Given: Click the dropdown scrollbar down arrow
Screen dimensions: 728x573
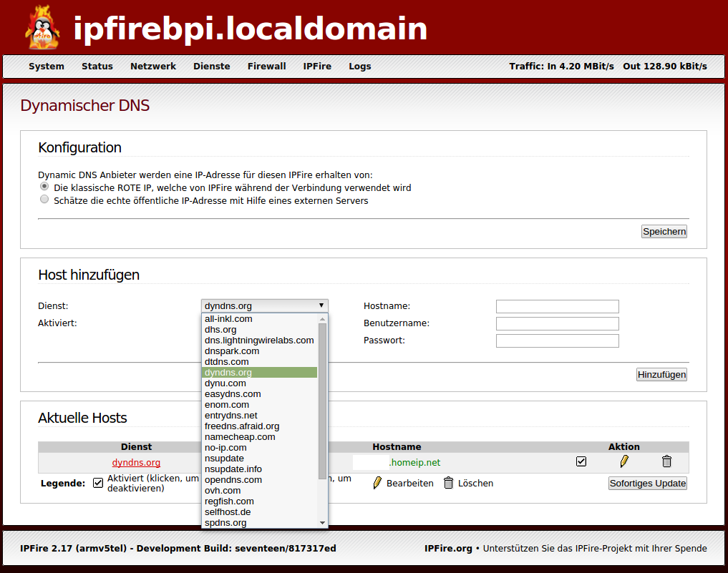Looking at the screenshot, I should pos(322,523).
